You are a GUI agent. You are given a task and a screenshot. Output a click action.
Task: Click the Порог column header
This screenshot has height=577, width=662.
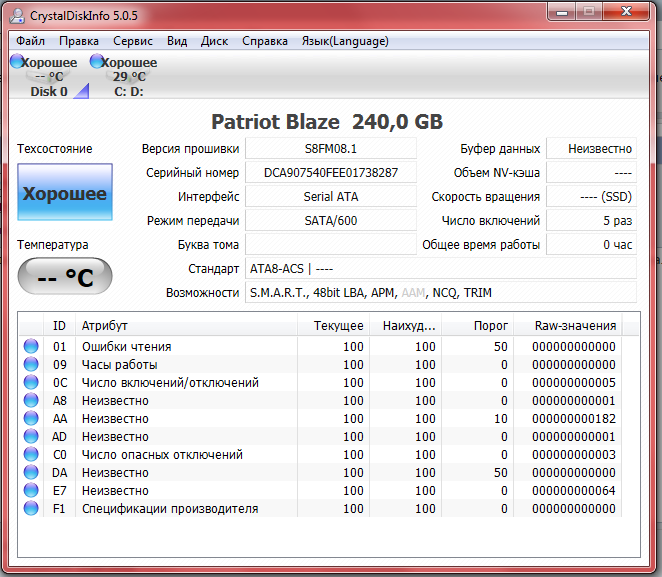point(478,326)
